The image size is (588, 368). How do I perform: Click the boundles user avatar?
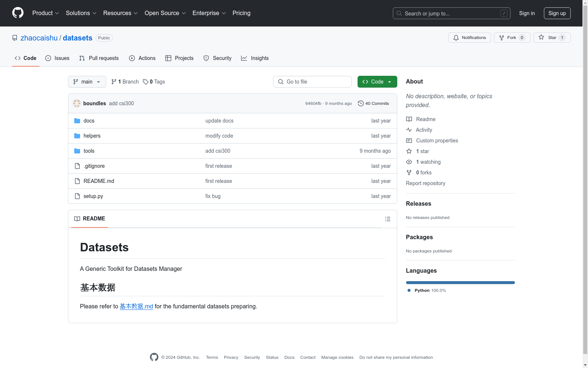tap(77, 103)
